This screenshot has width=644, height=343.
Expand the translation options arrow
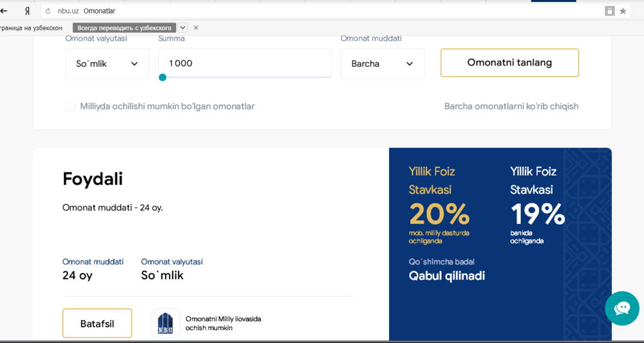click(x=183, y=28)
